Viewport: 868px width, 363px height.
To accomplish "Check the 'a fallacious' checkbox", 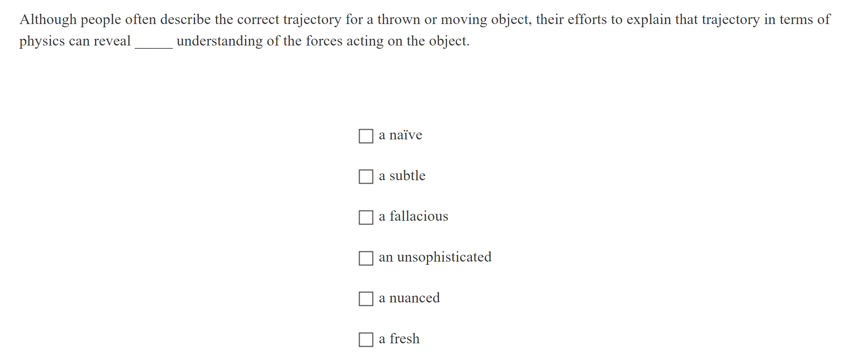I will coord(365,217).
